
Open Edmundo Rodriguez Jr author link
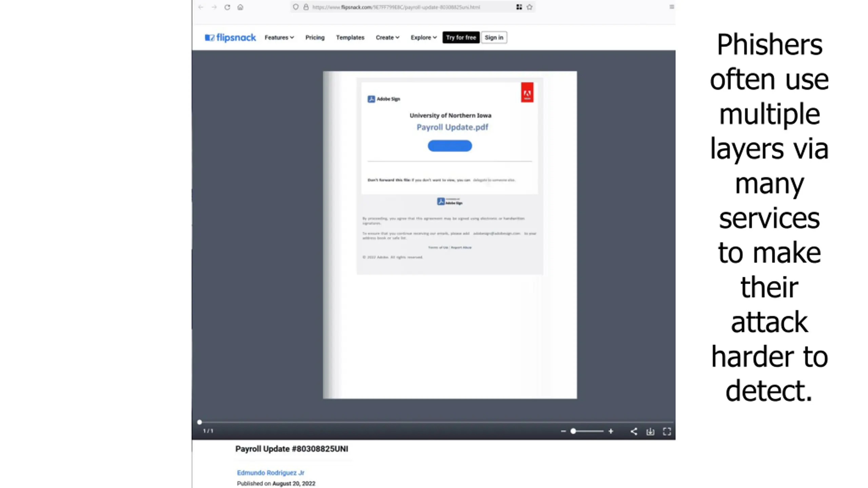pyautogui.click(x=270, y=473)
